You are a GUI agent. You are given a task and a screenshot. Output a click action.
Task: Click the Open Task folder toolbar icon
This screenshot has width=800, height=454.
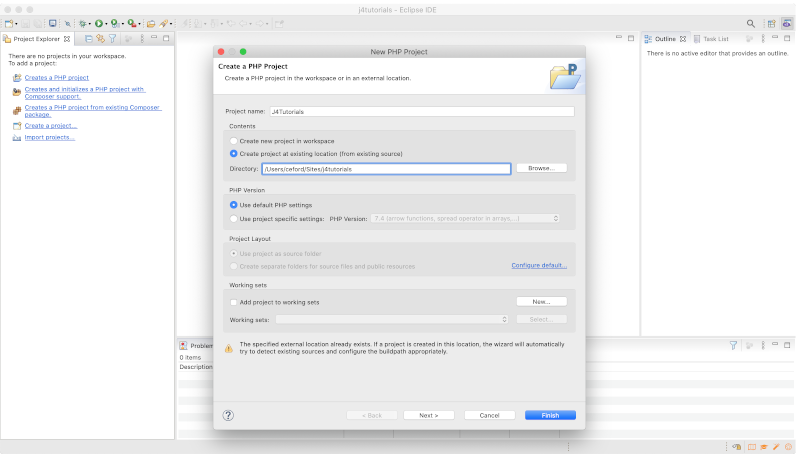tap(151, 23)
